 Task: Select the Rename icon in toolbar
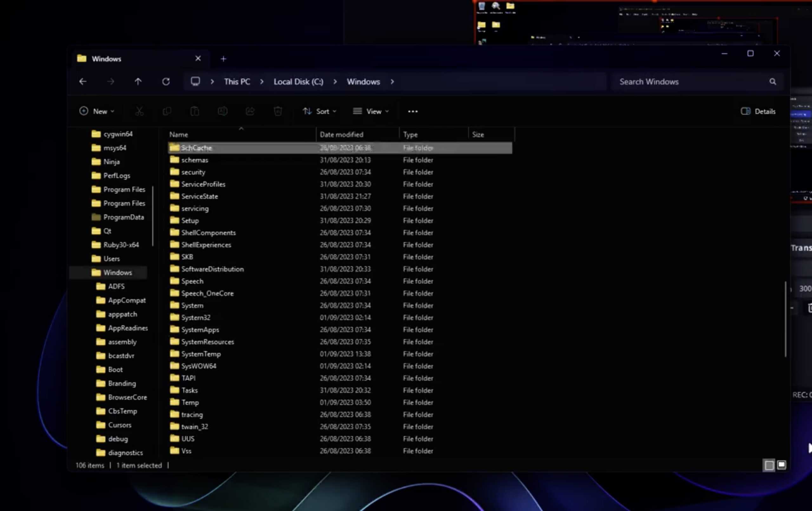click(x=223, y=111)
